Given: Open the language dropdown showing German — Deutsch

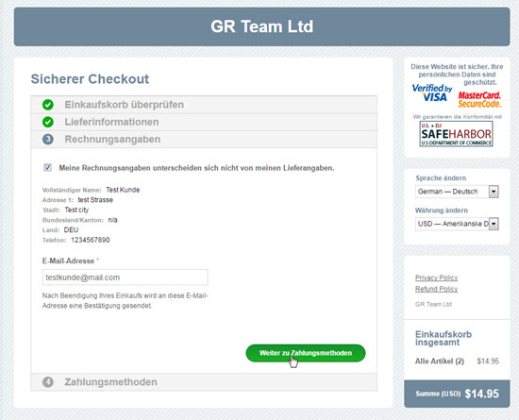Looking at the screenshot, I should click(x=457, y=192).
